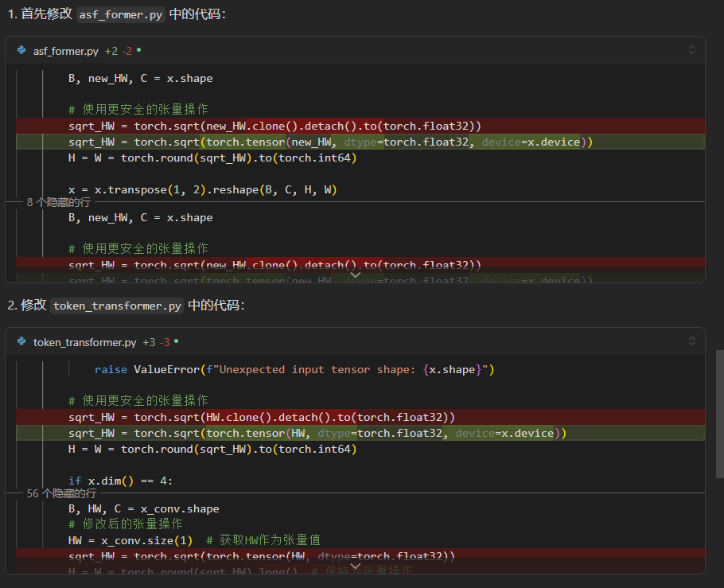The width and height of the screenshot is (724, 588).
Task: Click the 'B, HW, C = x_conv.shape' line
Action: coord(143,508)
